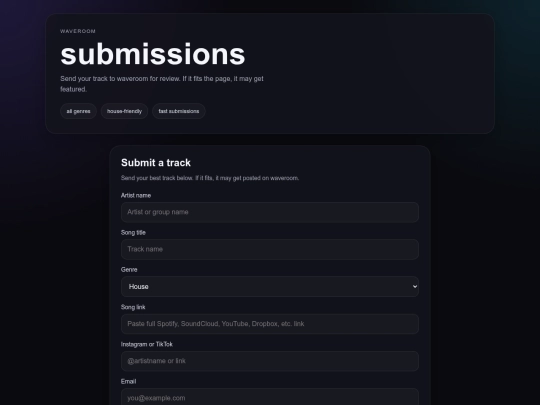Image resolution: width=540 pixels, height=405 pixels.
Task: Focus the Artist or group name field
Action: click(x=270, y=212)
